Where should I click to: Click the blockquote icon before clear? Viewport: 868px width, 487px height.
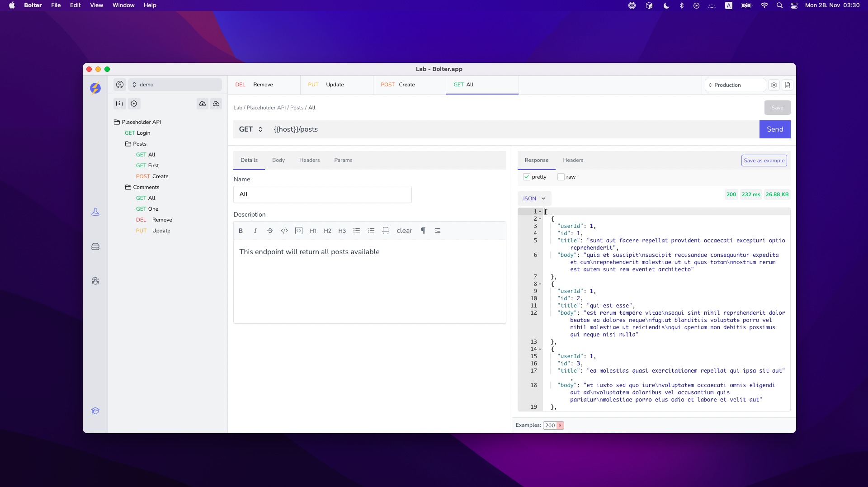(x=386, y=231)
